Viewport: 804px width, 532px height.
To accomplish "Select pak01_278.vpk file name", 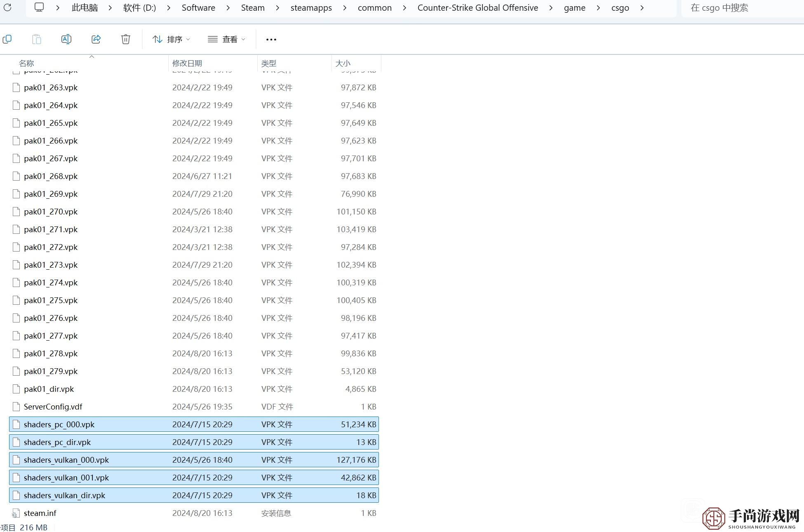I will (x=51, y=353).
